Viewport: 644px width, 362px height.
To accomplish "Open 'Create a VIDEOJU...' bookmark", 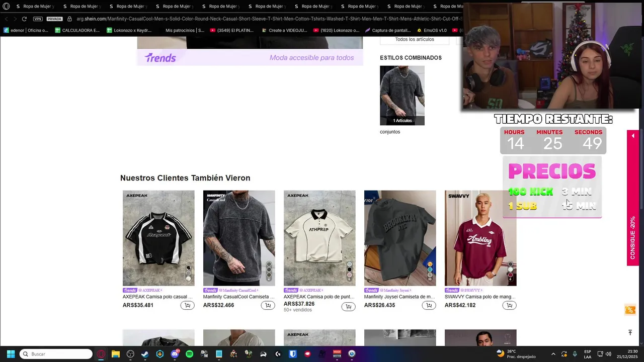I will pos(284,30).
